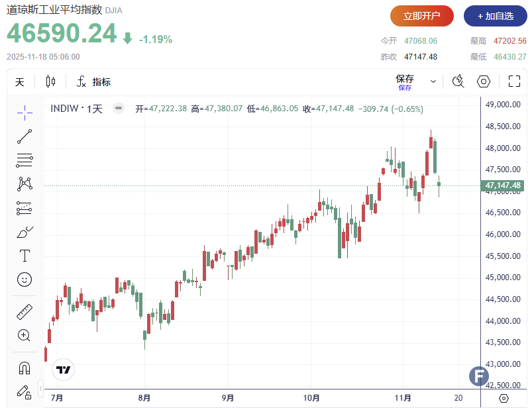Select the brush drawing tool
This screenshot has width=532, height=408.
pos(25,232)
